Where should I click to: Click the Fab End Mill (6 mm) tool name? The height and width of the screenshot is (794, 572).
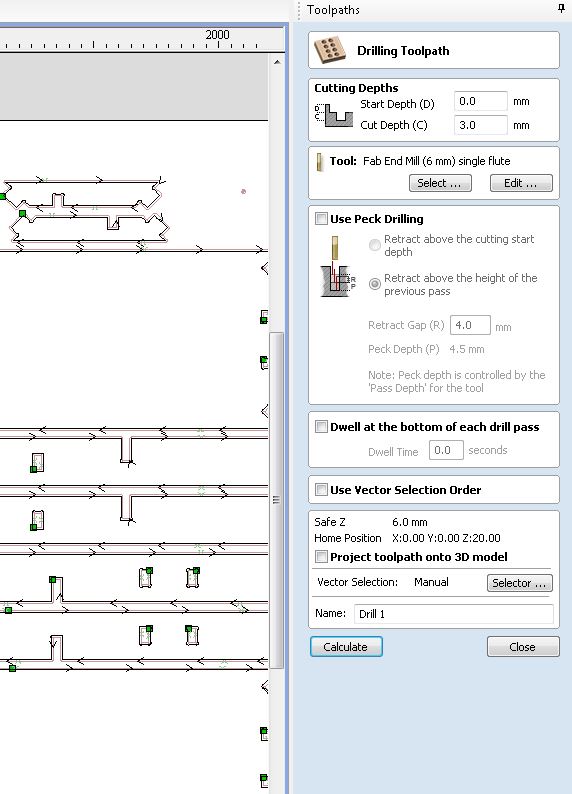(436, 161)
